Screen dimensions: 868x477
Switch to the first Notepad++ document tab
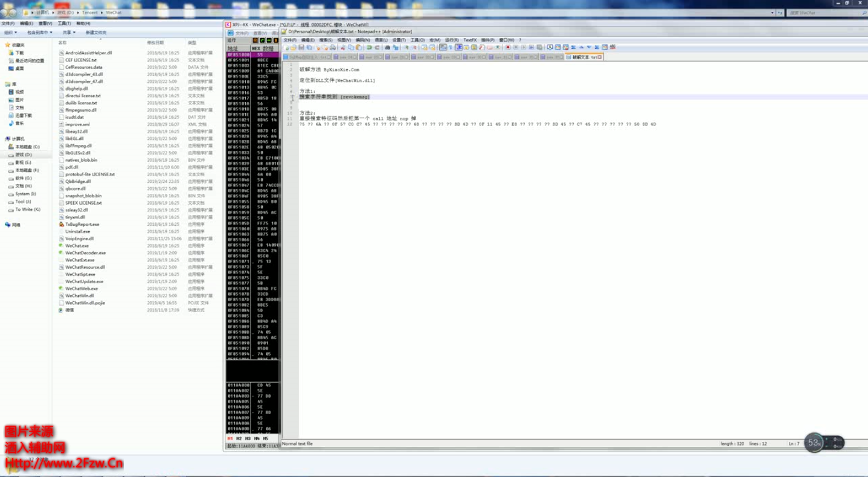click(x=307, y=57)
